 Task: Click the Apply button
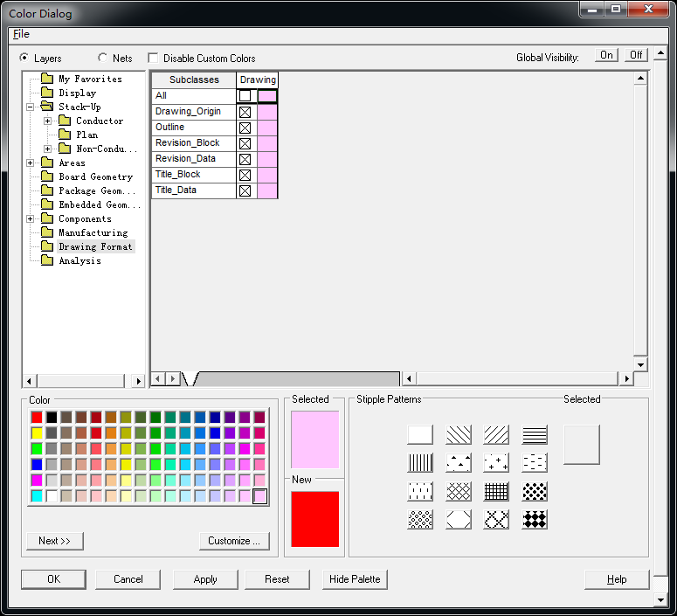(x=205, y=579)
